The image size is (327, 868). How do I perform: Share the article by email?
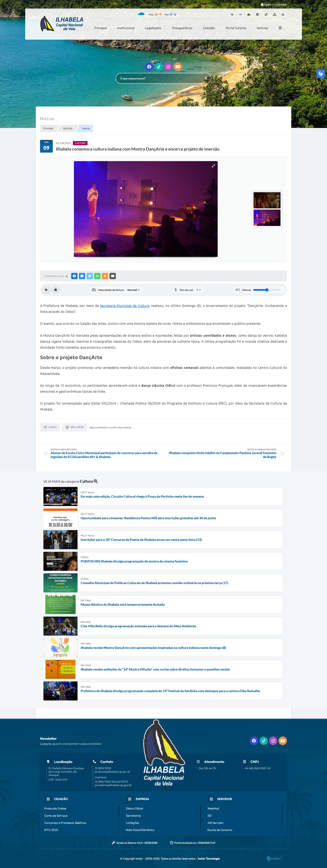point(113,276)
